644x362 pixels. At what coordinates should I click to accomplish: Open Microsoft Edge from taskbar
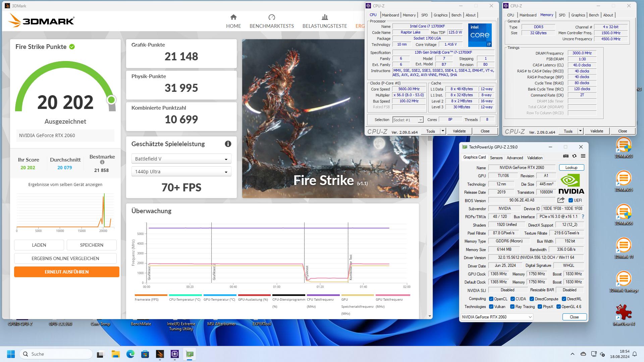click(x=130, y=354)
